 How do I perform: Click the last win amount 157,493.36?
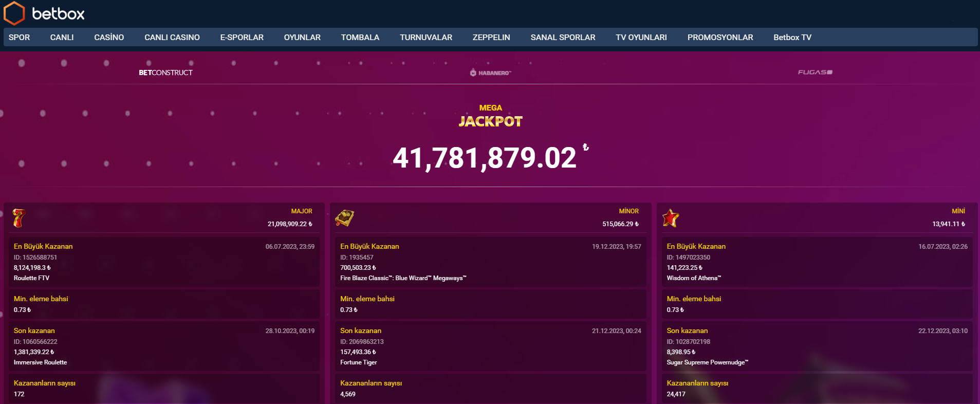click(358, 352)
